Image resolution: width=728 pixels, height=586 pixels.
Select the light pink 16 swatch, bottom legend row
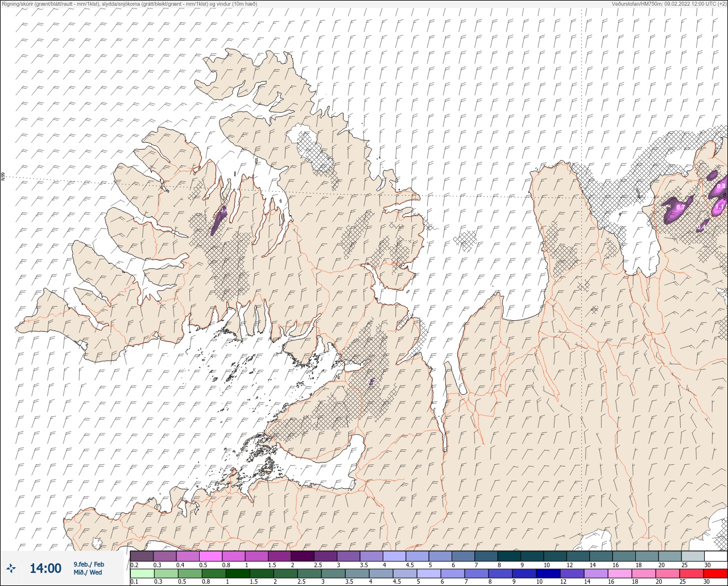tap(620, 573)
